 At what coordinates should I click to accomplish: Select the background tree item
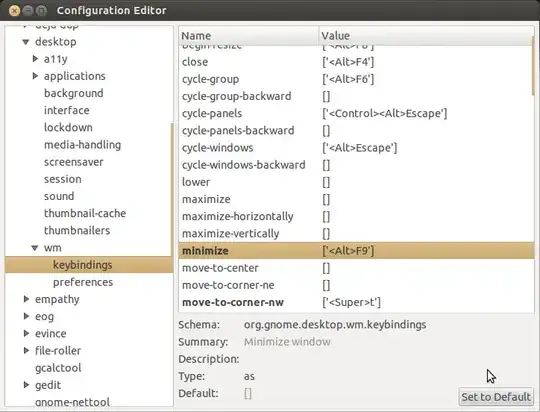pyautogui.click(x=74, y=93)
